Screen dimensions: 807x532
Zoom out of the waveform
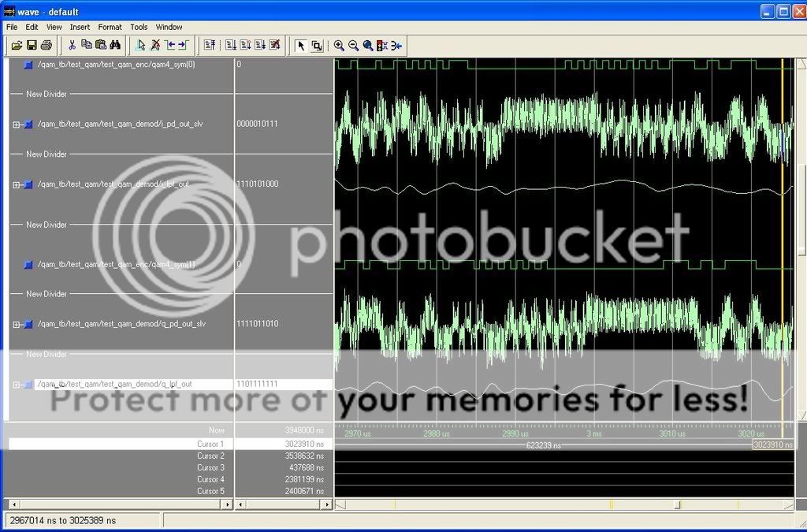(353, 45)
